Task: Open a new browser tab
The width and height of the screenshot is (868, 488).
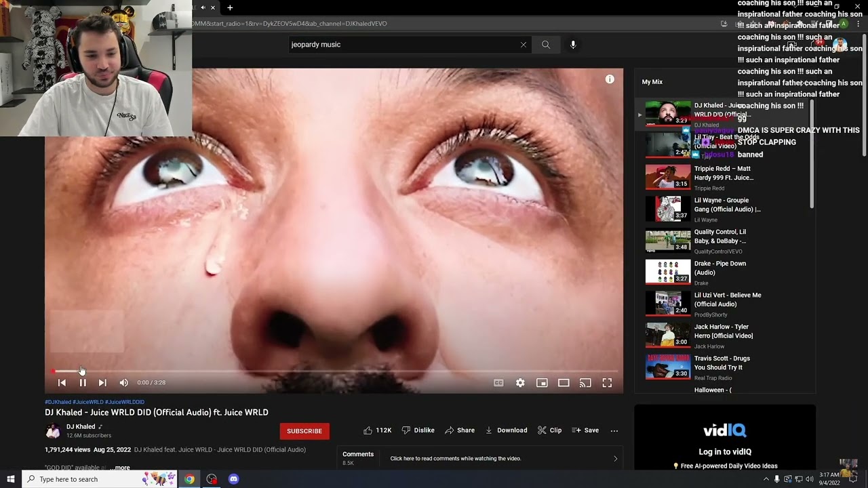Action: point(230,7)
